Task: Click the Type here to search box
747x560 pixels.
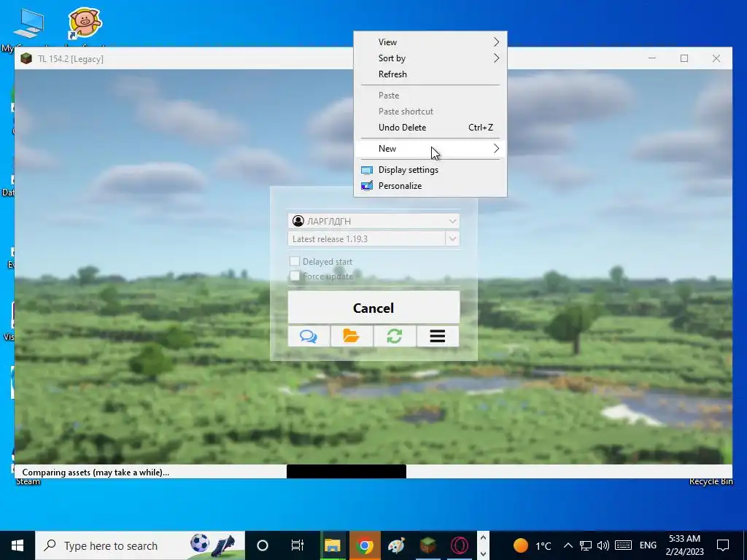Action: (140, 545)
